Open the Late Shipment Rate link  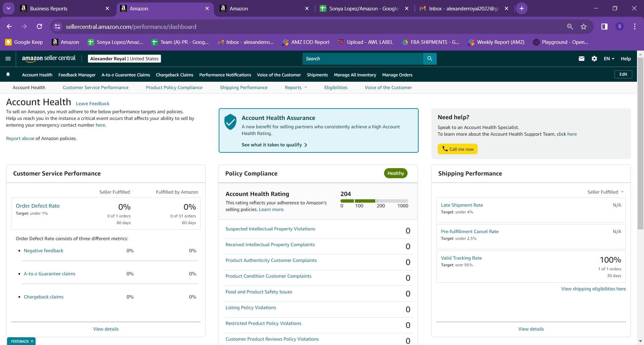click(462, 205)
